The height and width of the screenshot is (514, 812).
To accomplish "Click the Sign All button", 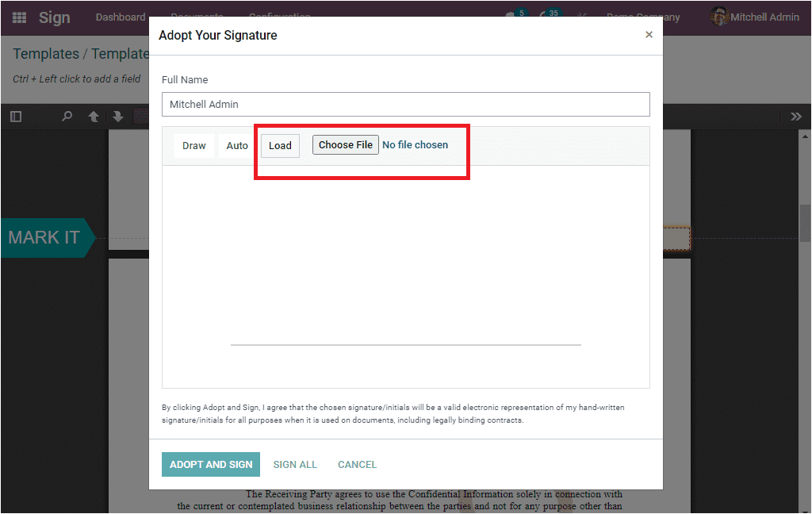I will click(x=295, y=465).
